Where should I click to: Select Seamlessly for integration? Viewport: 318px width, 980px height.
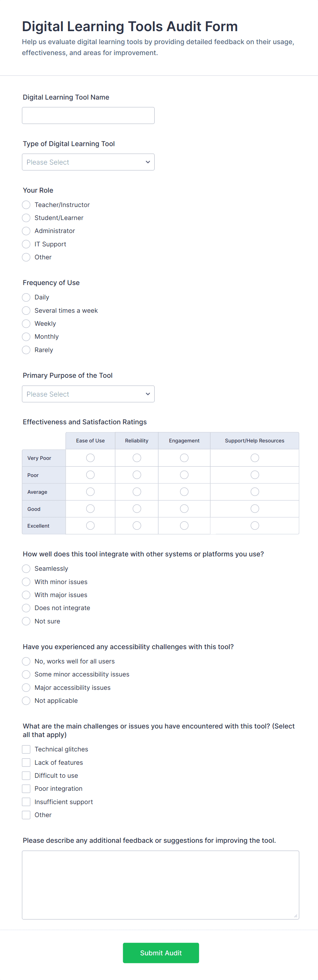(x=26, y=568)
